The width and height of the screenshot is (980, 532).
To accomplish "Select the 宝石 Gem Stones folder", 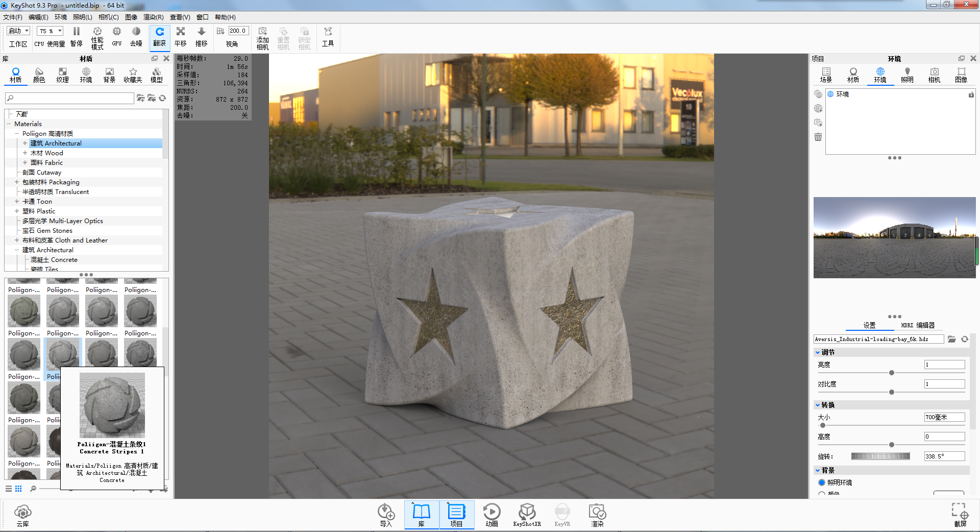I will coord(47,231).
